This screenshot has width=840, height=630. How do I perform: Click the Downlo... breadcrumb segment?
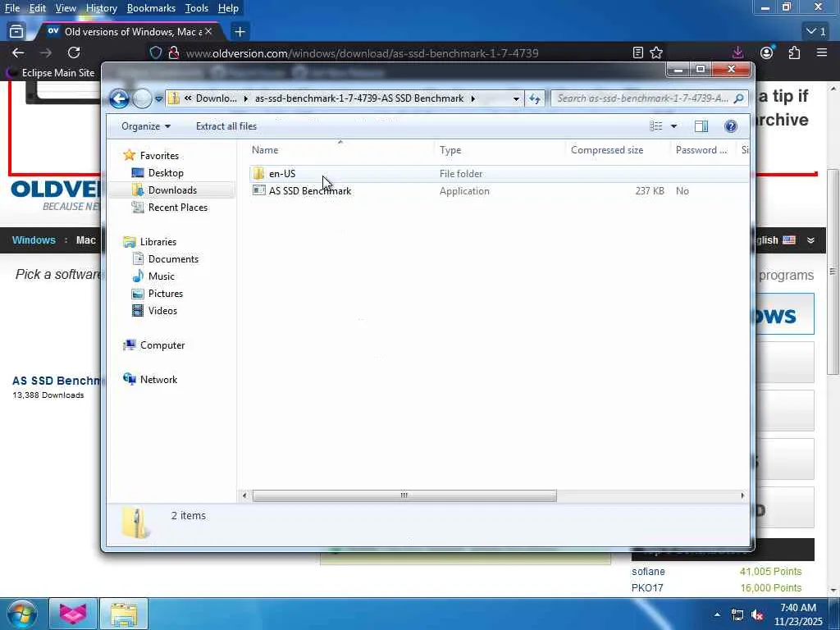[x=216, y=98]
